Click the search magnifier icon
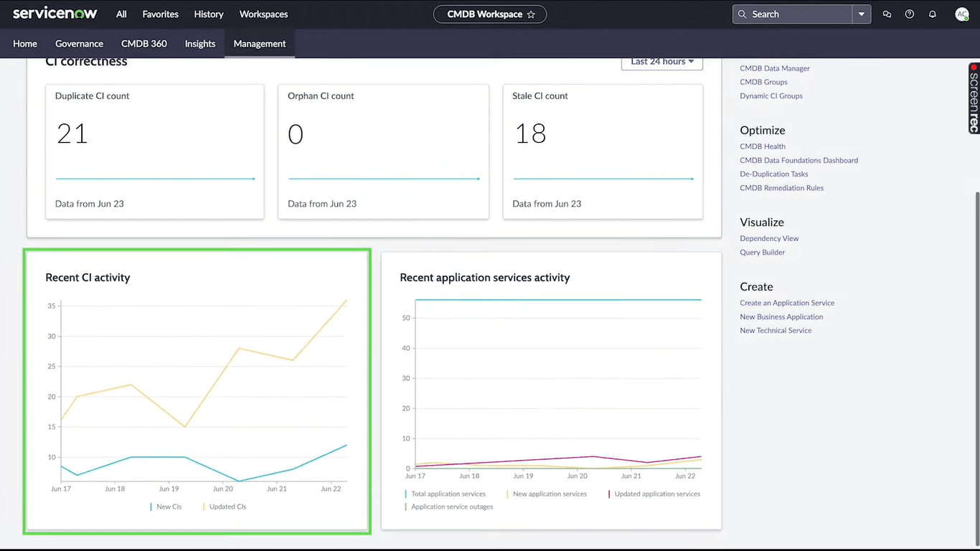 (x=742, y=14)
